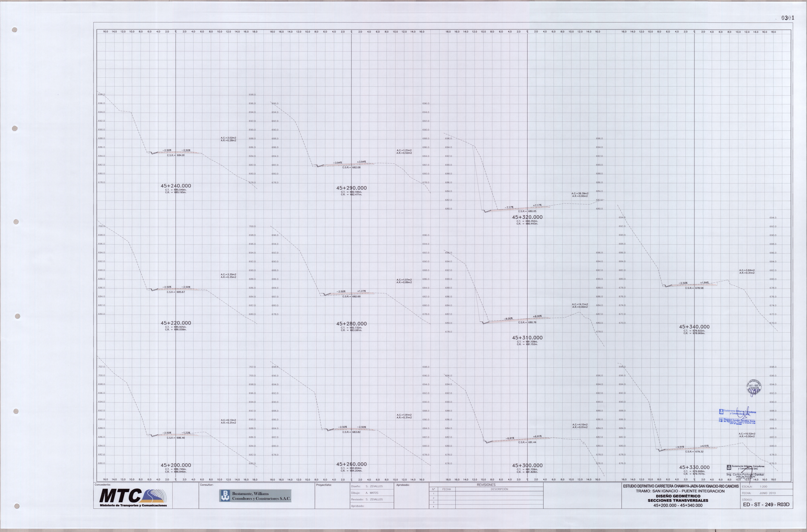Select section label 45+260.000
The height and width of the screenshot is (532, 807).
[351, 464]
